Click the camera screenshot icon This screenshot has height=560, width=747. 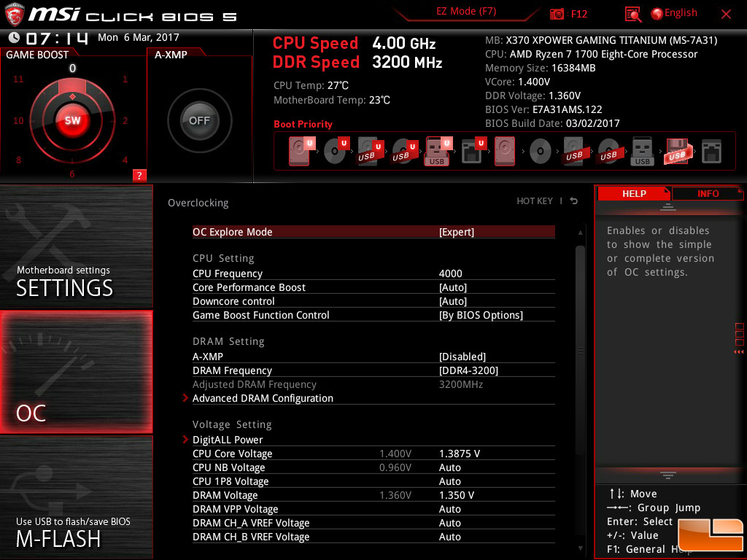click(557, 15)
